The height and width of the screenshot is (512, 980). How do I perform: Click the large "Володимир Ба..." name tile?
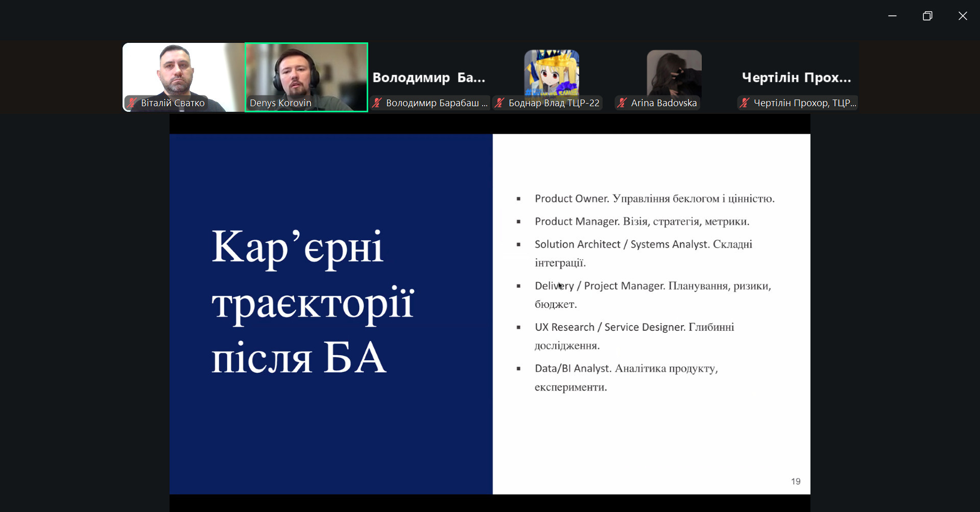pos(428,78)
